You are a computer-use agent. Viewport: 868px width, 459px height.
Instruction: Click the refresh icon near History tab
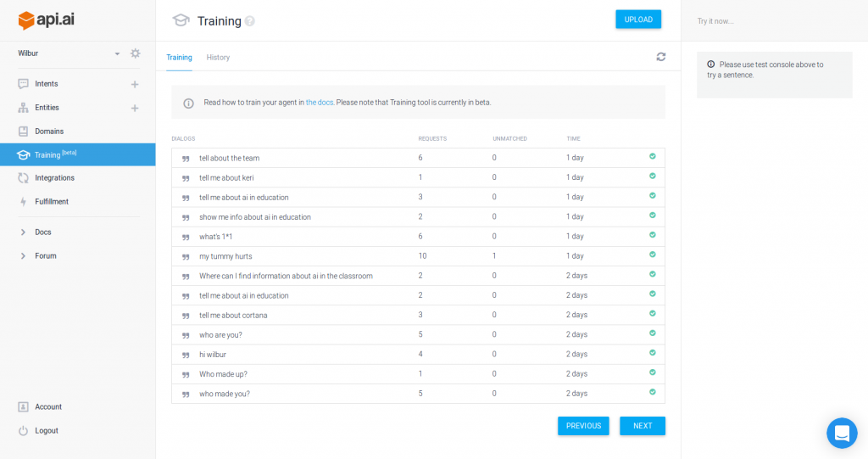(660, 57)
